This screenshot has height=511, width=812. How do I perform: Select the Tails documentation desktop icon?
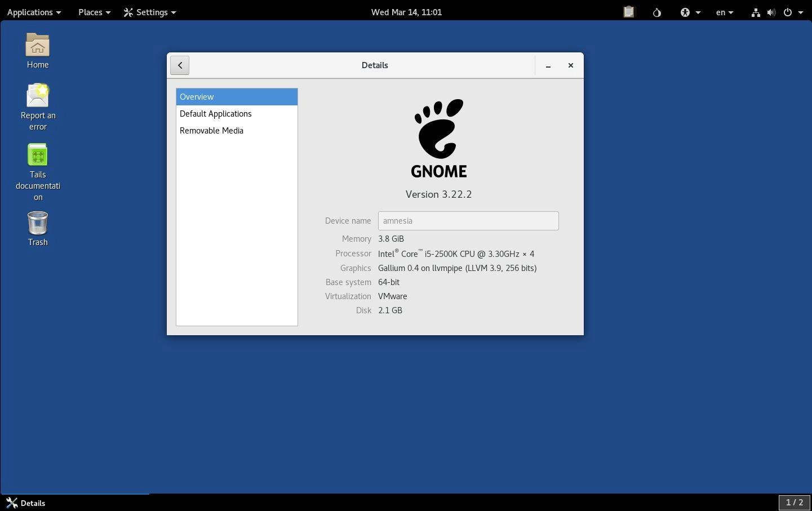(x=38, y=172)
